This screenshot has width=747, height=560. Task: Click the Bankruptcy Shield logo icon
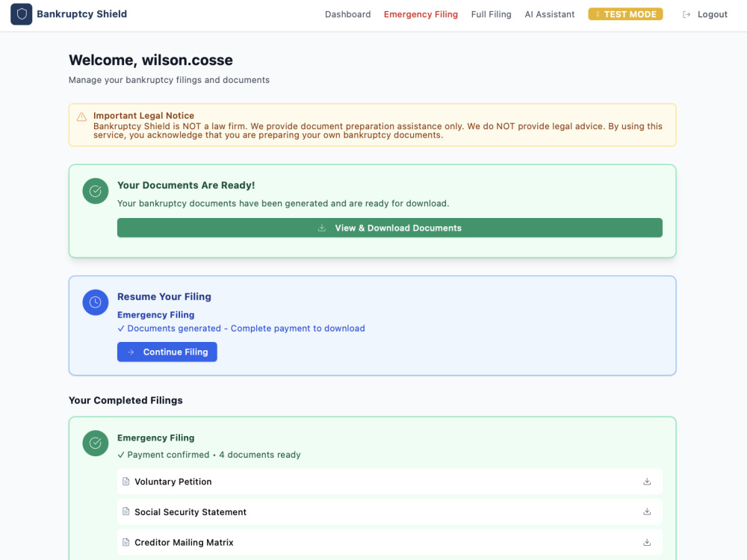(x=22, y=14)
